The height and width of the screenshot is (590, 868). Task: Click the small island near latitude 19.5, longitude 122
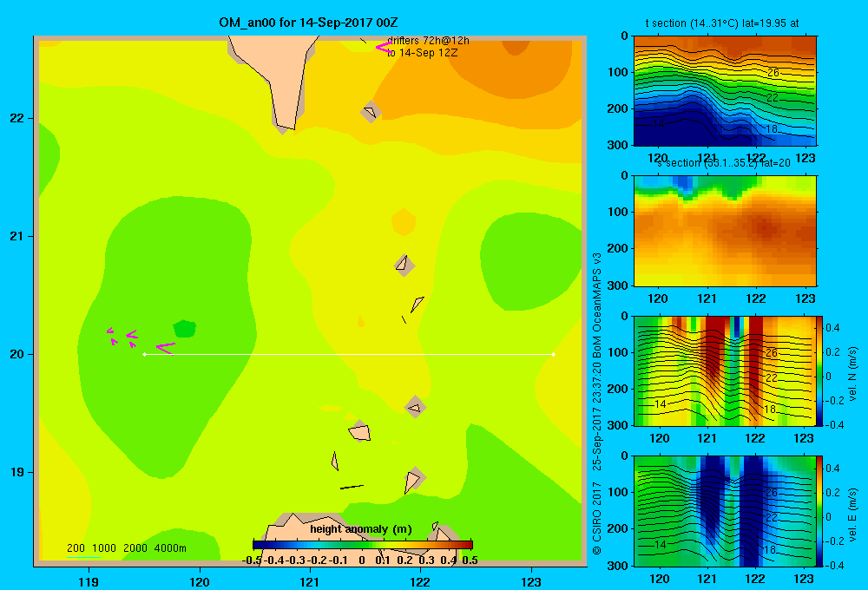point(415,408)
